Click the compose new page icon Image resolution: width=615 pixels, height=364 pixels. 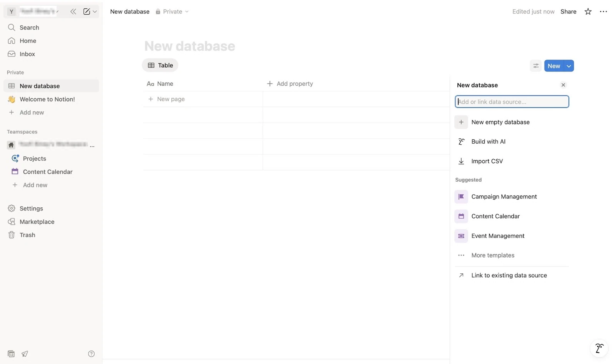[87, 12]
